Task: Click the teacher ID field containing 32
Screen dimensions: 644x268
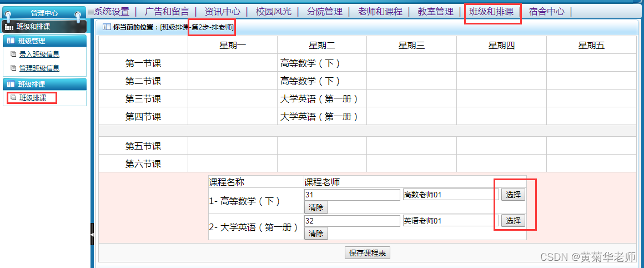Action: (352, 221)
